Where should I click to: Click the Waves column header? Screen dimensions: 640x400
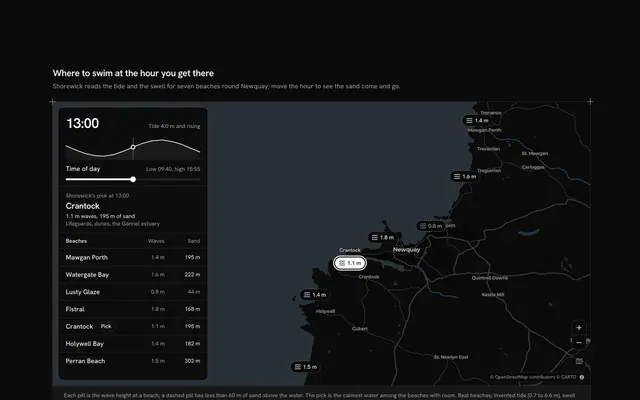[156, 241]
